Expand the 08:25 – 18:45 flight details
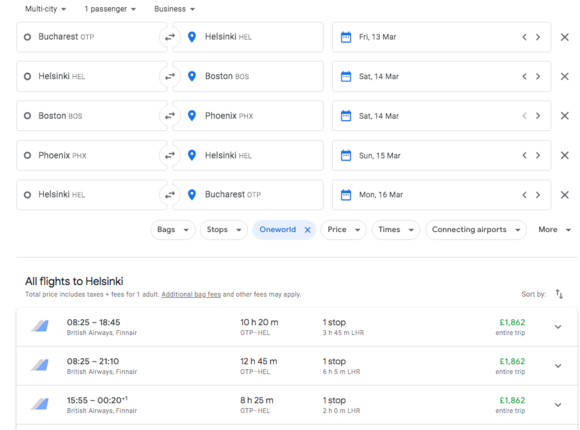Screen dimensions: 580x430 [558, 327]
